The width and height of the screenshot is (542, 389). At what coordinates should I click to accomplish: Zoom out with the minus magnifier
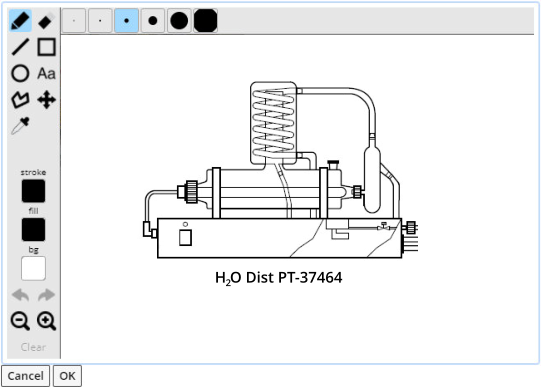tap(20, 321)
